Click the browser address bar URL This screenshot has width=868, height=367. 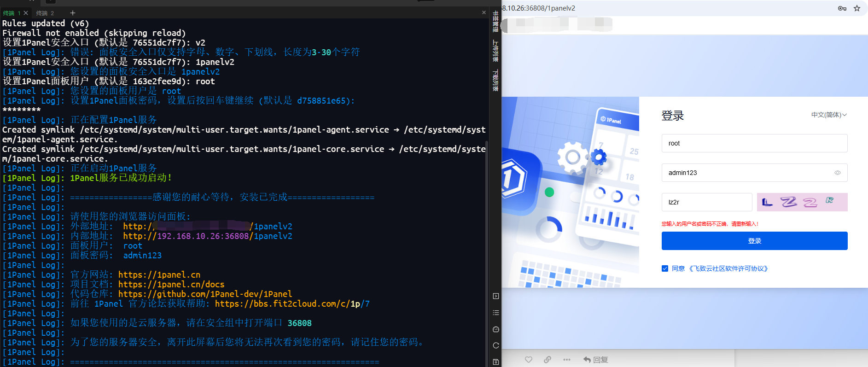(x=539, y=8)
